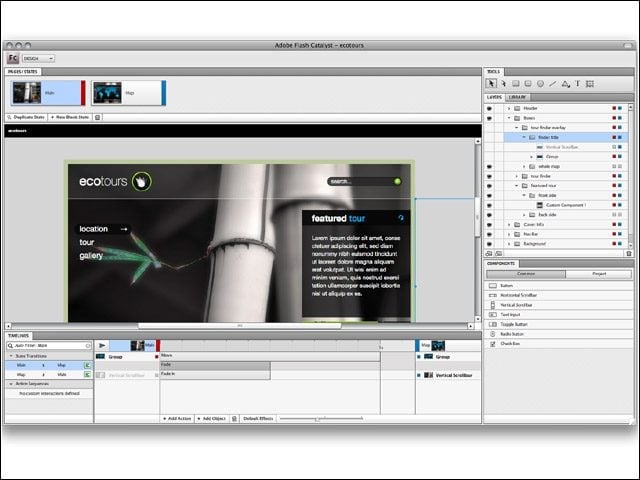The width and height of the screenshot is (640, 480).
Task: Toggle visibility of front side layer
Action: [489, 196]
